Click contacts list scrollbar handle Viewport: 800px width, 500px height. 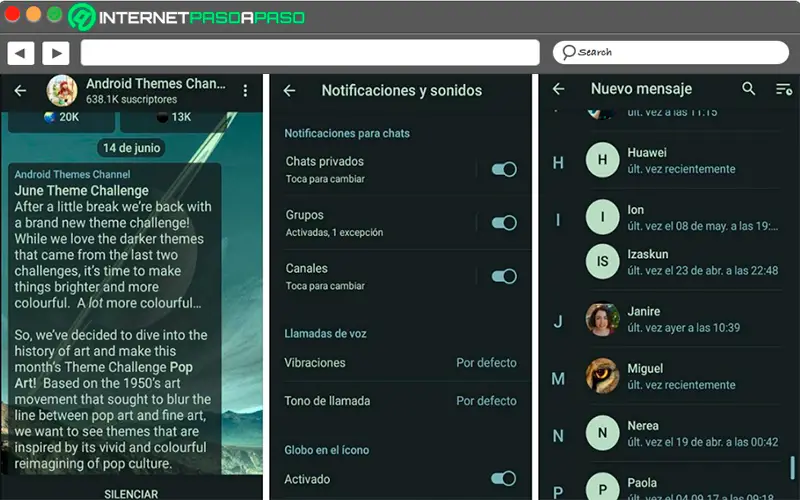(792, 467)
